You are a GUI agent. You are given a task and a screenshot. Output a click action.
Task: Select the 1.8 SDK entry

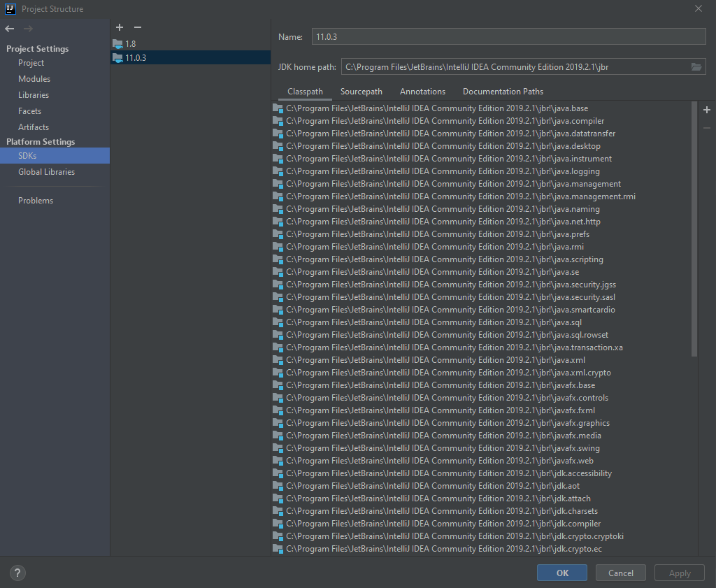pos(190,44)
